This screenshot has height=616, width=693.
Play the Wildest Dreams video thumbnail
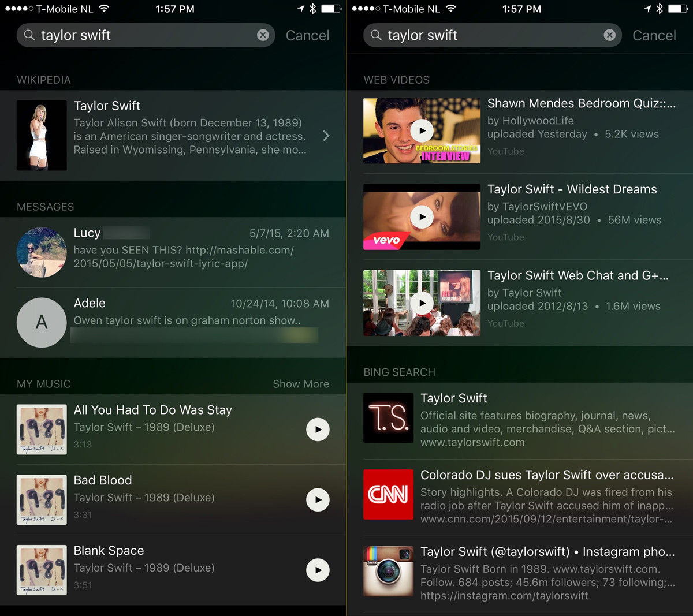point(422,216)
